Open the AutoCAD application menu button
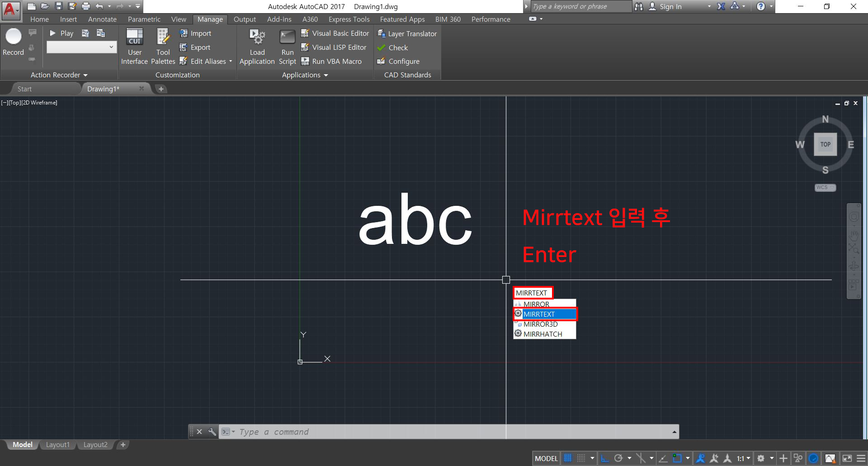Screen dimensions: 868x466 point(10,10)
